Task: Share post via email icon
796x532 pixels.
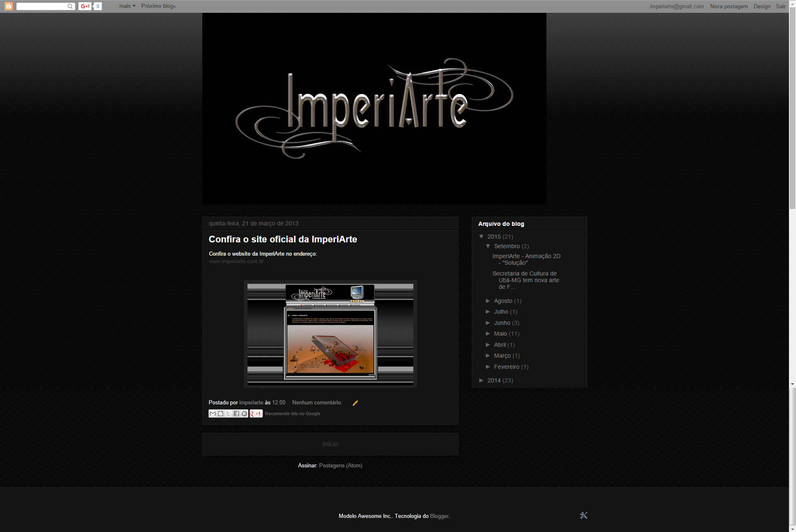Action: point(213,414)
